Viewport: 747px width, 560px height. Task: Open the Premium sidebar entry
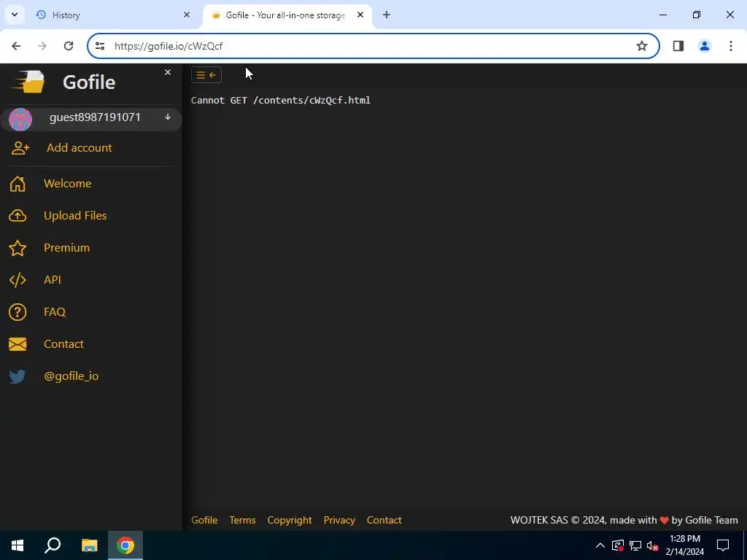tap(66, 248)
